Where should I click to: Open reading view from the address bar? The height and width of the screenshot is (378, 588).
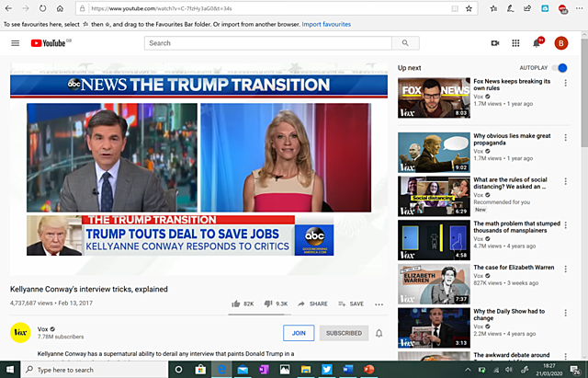click(x=455, y=8)
